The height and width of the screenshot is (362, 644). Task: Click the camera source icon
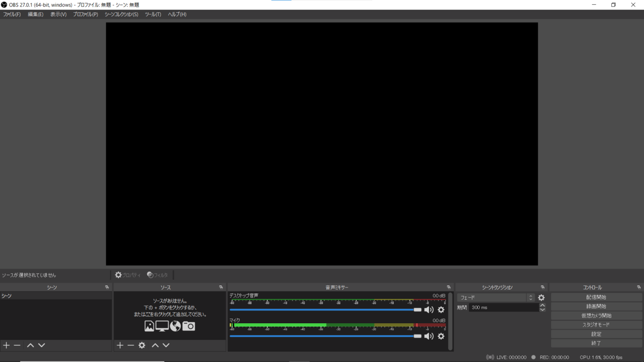tap(188, 326)
